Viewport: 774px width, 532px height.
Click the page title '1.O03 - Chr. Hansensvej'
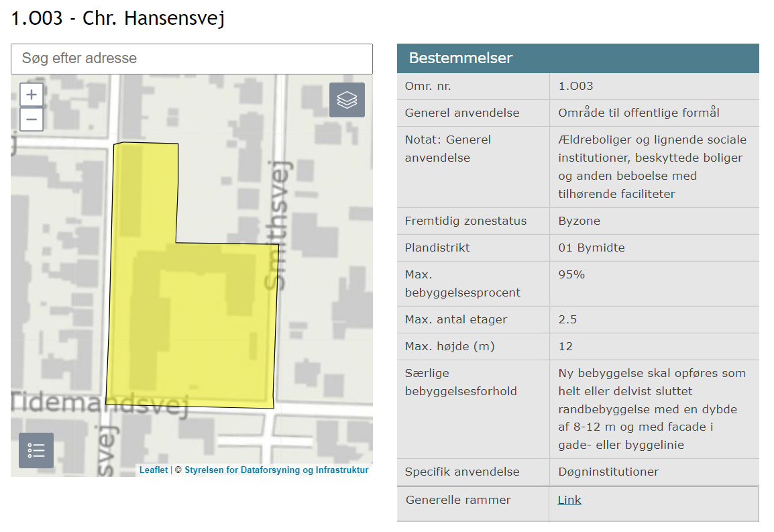click(118, 18)
